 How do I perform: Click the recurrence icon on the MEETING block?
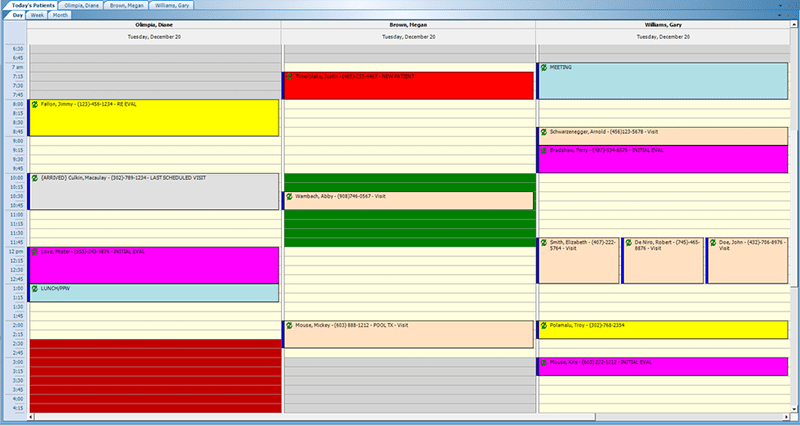[x=544, y=67]
